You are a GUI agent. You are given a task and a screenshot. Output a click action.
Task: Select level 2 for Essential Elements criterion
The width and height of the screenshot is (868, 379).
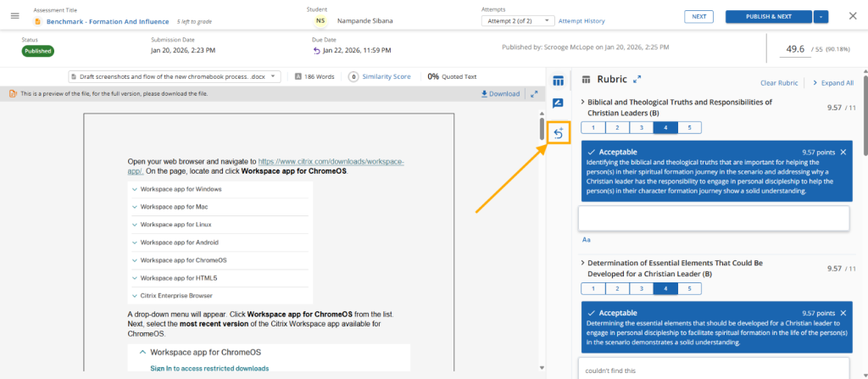point(617,288)
